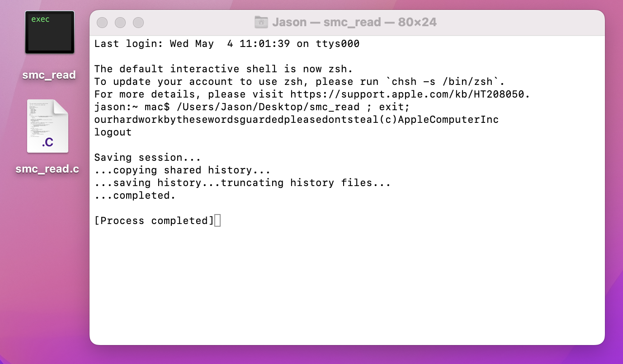Image resolution: width=623 pixels, height=364 pixels.
Task: Click the terminal cursor block
Action: 217,221
